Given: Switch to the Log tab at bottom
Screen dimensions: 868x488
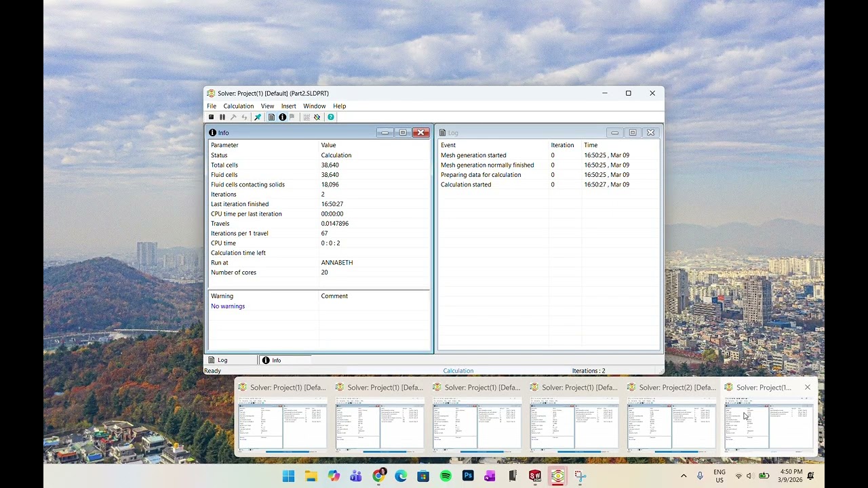Looking at the screenshot, I should pyautogui.click(x=231, y=360).
